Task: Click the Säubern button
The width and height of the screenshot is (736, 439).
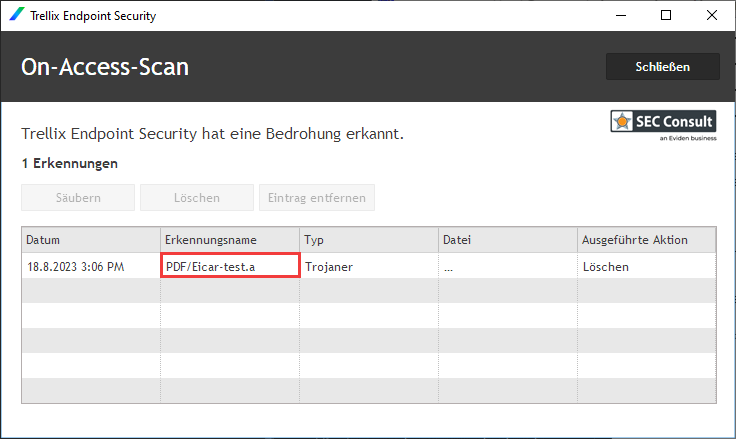Action: click(78, 197)
